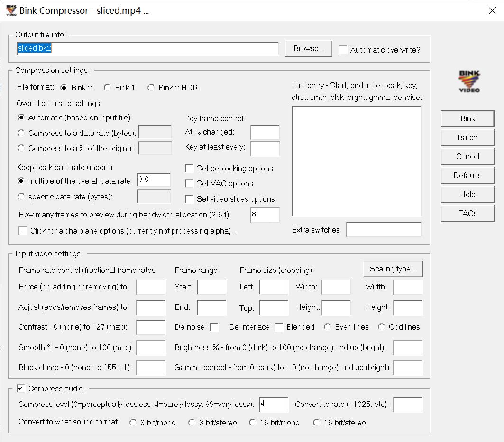
Task: Close the Bink Compressor window
Action: coord(492,10)
